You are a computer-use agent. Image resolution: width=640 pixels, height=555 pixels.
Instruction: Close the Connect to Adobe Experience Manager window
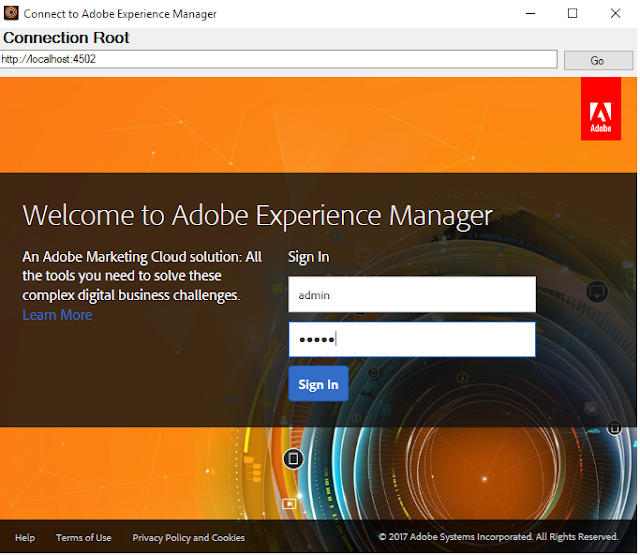pos(615,13)
